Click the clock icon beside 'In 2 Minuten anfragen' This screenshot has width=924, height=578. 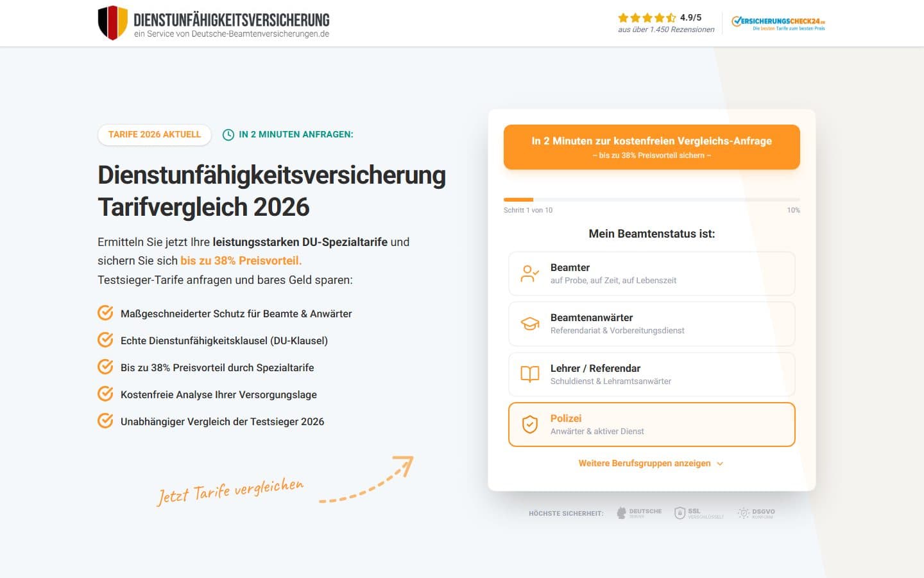pos(228,135)
